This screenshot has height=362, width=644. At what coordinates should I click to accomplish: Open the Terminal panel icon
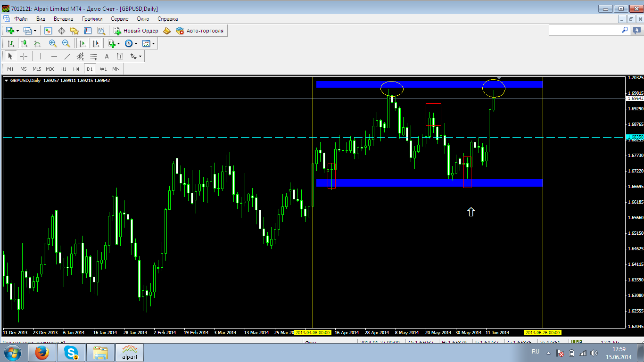coord(88,31)
